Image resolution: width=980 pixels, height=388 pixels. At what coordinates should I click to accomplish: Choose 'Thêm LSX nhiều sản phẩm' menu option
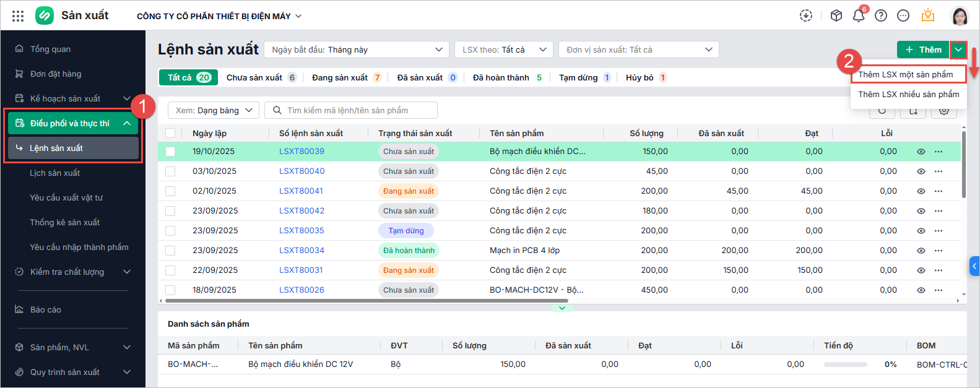point(908,94)
